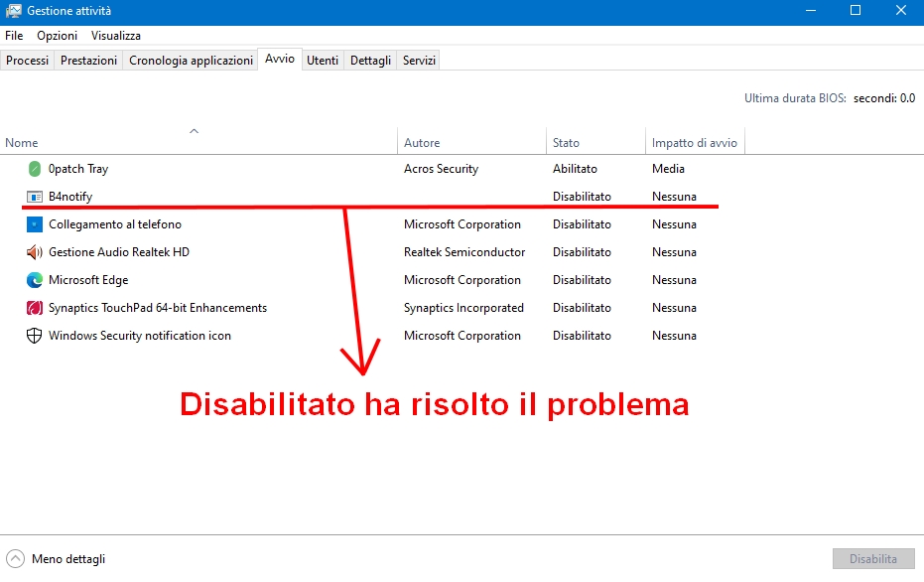This screenshot has height=582, width=924.
Task: Select the Avvio tab
Action: point(280,59)
